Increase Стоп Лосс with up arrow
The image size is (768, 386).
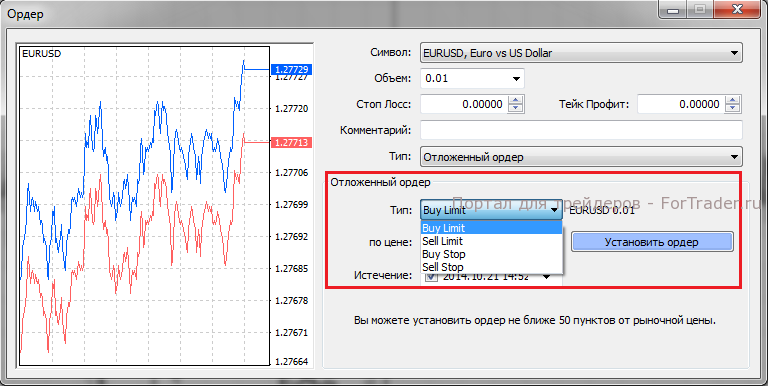click(x=516, y=100)
